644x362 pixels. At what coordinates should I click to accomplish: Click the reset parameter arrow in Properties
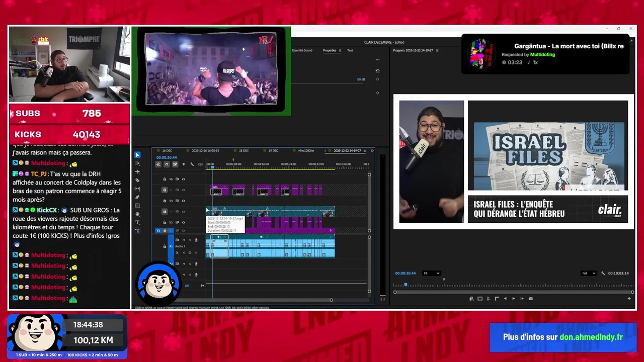pos(377,71)
